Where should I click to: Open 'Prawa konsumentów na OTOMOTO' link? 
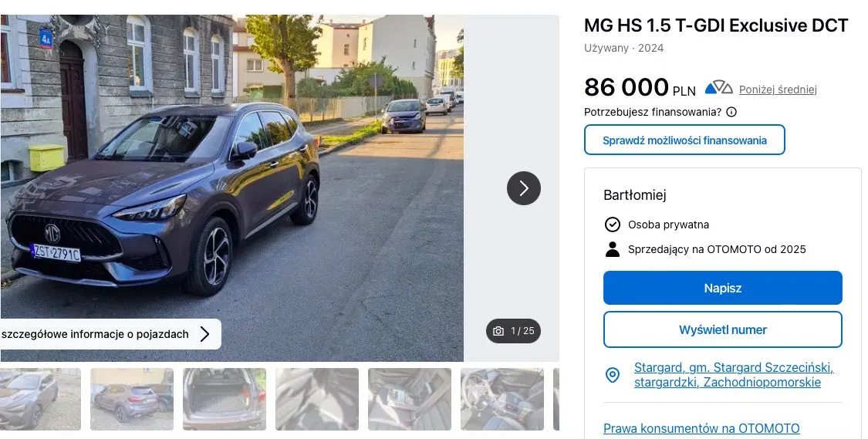click(701, 428)
